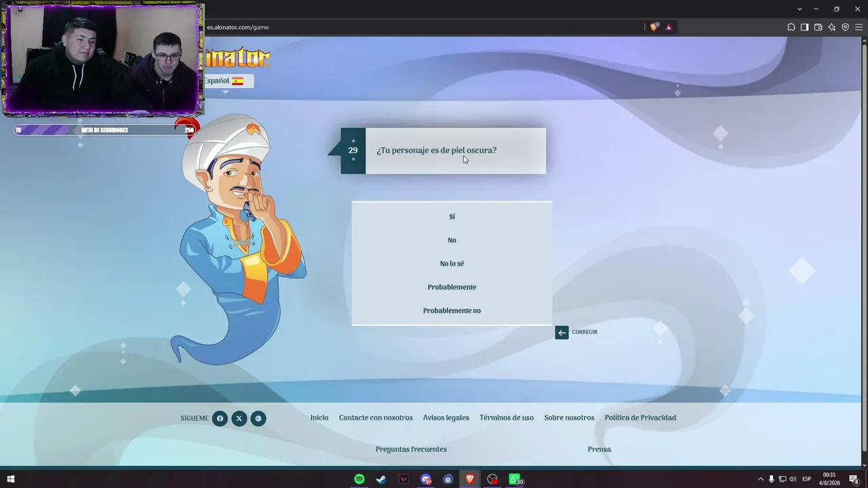Click the third social media icon after Sígueme

click(x=258, y=418)
